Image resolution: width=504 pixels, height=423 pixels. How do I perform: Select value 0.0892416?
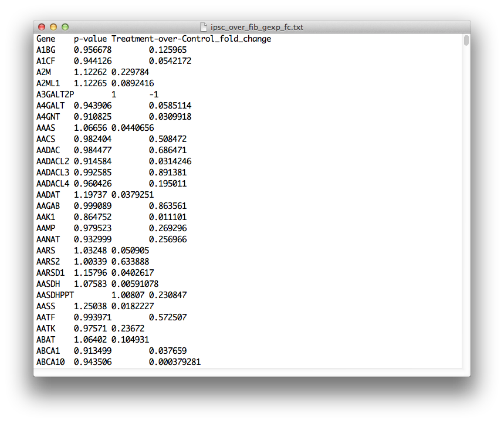coord(133,83)
